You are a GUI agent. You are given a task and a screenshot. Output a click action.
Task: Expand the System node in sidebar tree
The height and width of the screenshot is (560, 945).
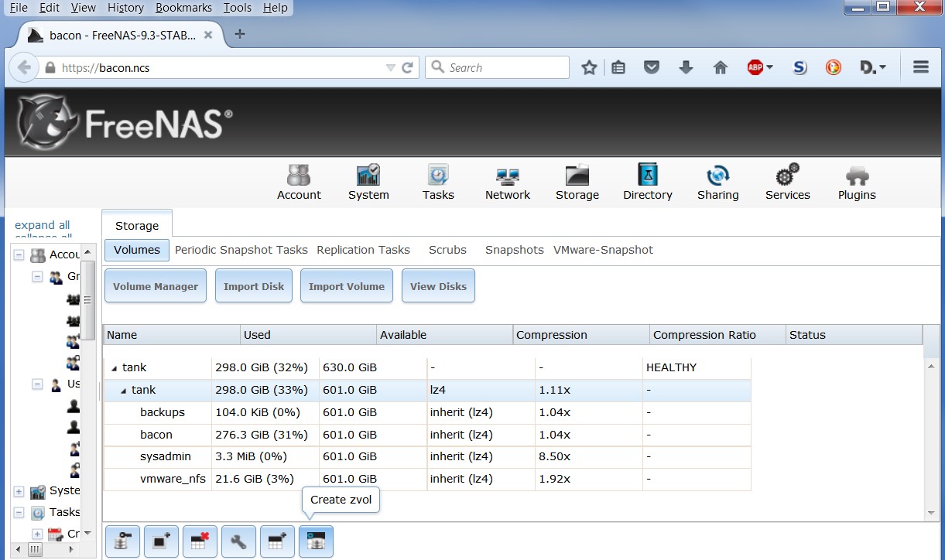19,491
